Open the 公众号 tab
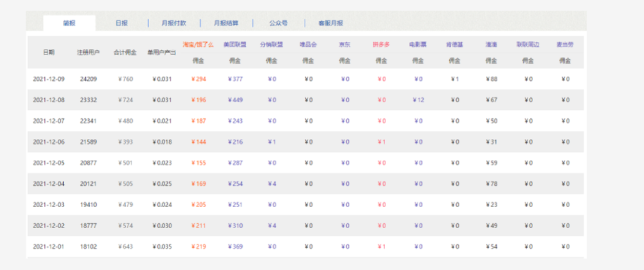The image size is (644, 270). coord(279,23)
